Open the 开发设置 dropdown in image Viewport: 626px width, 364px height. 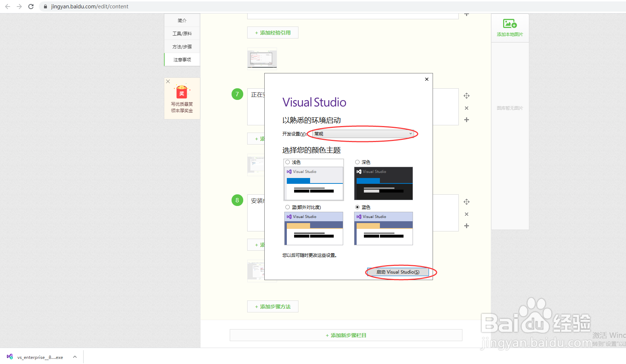point(363,134)
